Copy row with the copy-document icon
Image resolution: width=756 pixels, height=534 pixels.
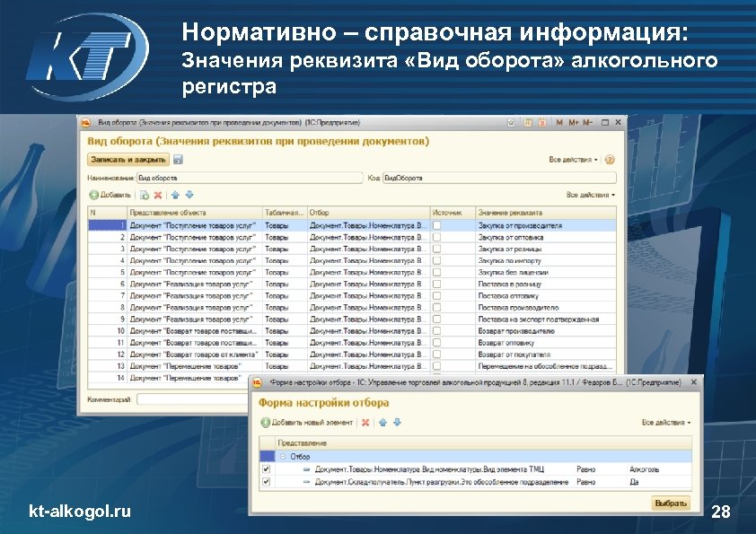[145, 195]
